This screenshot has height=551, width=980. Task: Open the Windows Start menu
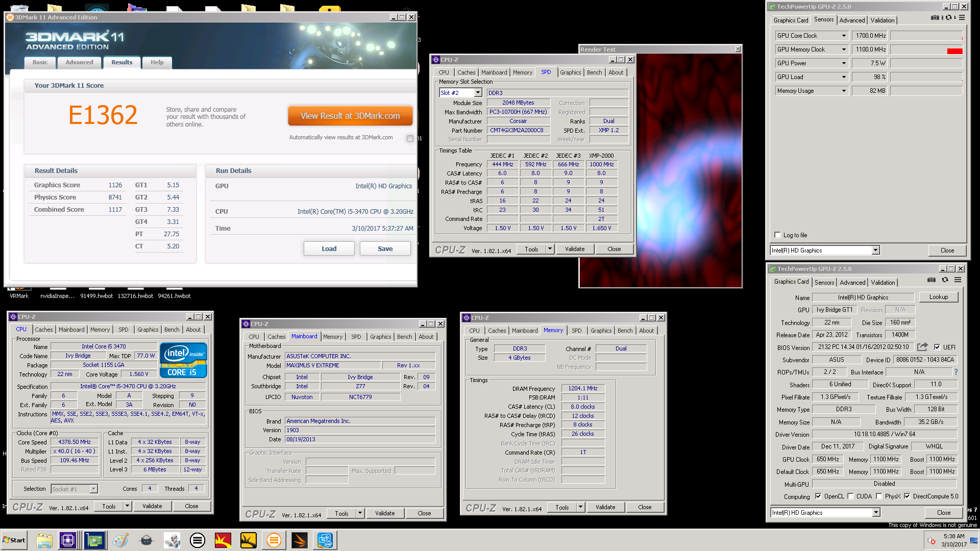14,540
